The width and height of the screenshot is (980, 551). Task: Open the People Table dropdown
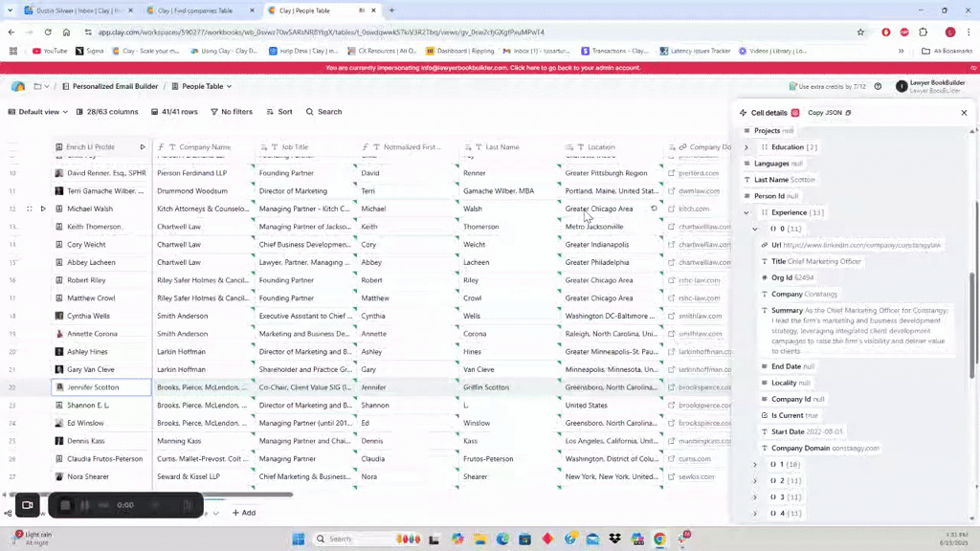(x=202, y=86)
